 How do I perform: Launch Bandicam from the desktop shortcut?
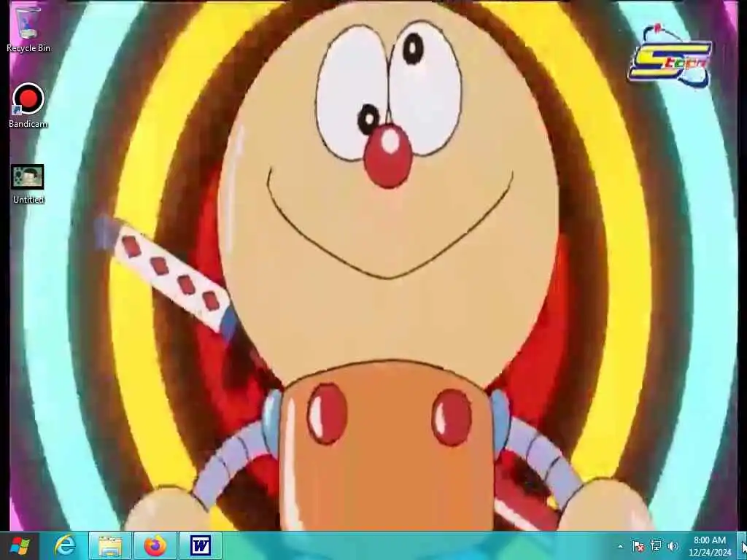tap(28, 105)
